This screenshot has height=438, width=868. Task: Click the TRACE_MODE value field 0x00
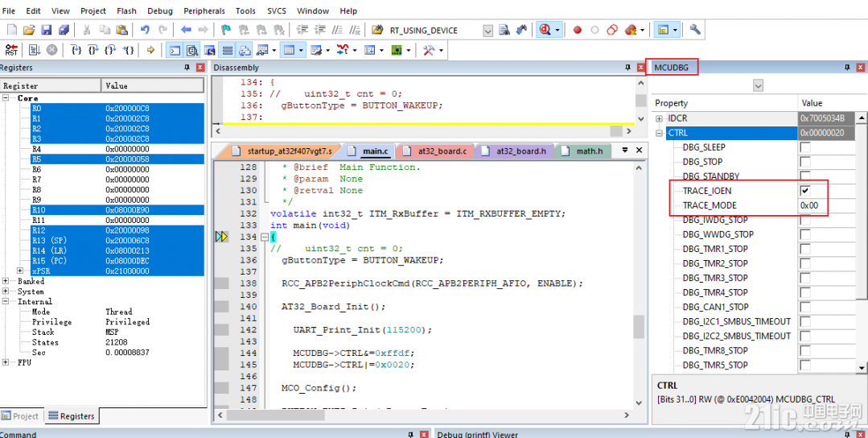826,205
